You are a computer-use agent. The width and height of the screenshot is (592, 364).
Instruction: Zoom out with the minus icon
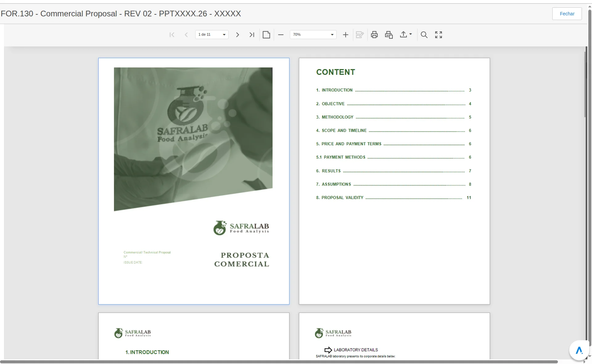coord(281,35)
